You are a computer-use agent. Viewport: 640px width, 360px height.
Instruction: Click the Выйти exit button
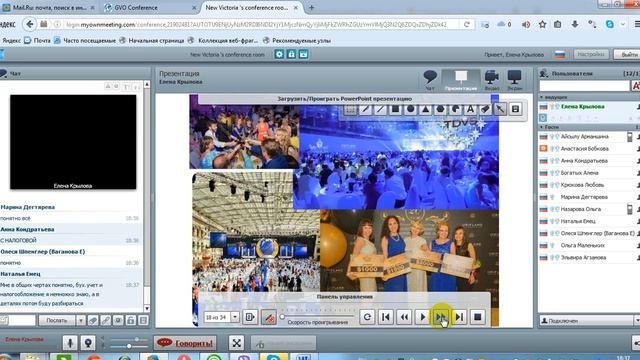point(627,54)
